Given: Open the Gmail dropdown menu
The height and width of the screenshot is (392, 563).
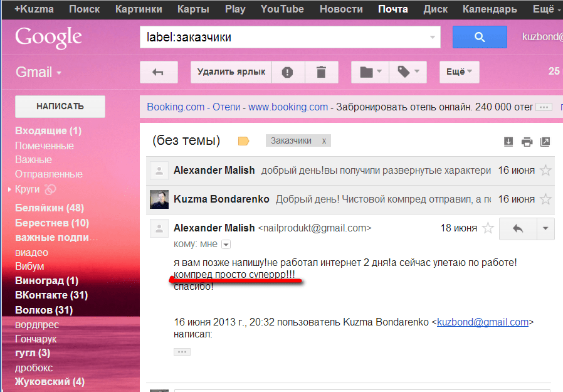Looking at the screenshot, I should (38, 72).
